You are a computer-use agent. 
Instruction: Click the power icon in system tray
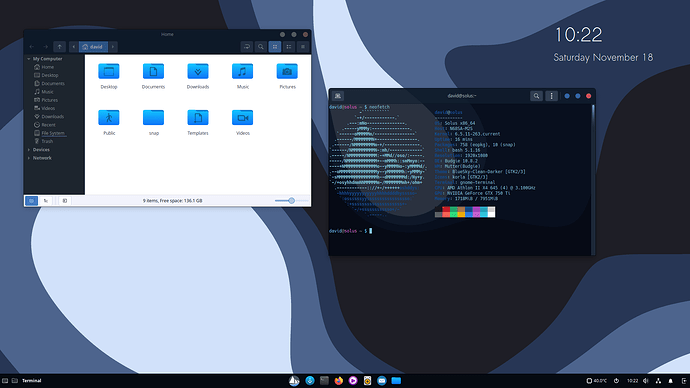(x=617, y=381)
